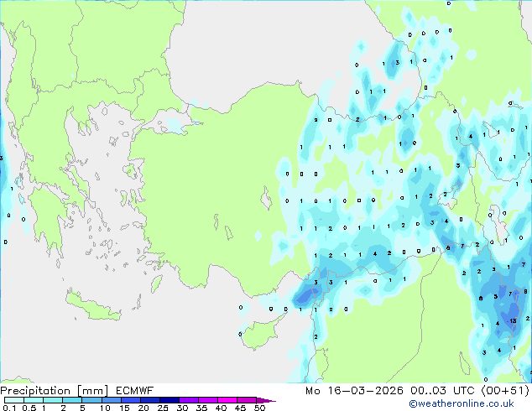Open the weatheronline.co.uk copyright link
Screen dimensions: 532x411
[x=462, y=403]
